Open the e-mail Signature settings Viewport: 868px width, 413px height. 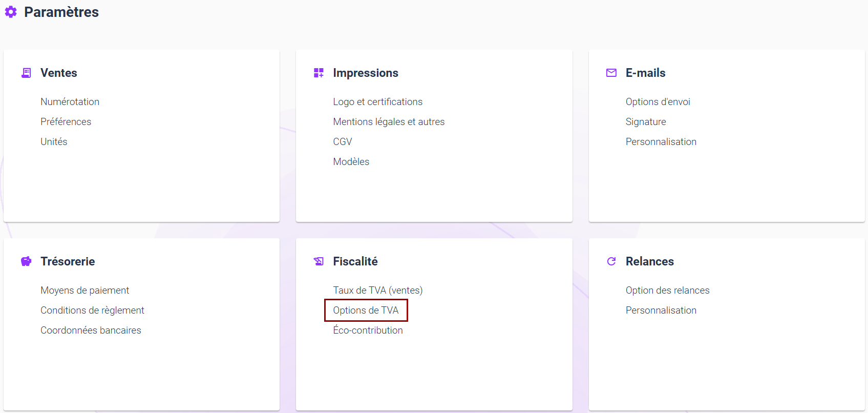(646, 121)
